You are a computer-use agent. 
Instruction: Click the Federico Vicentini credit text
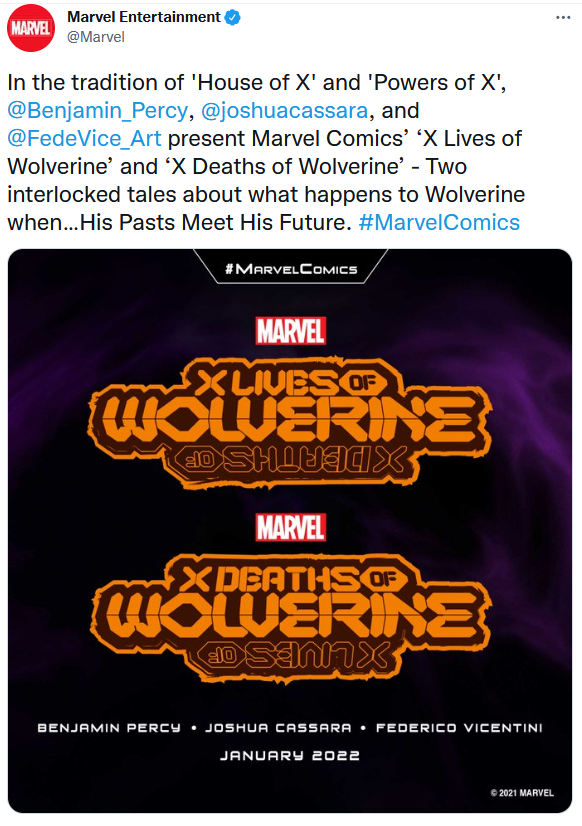click(x=459, y=728)
